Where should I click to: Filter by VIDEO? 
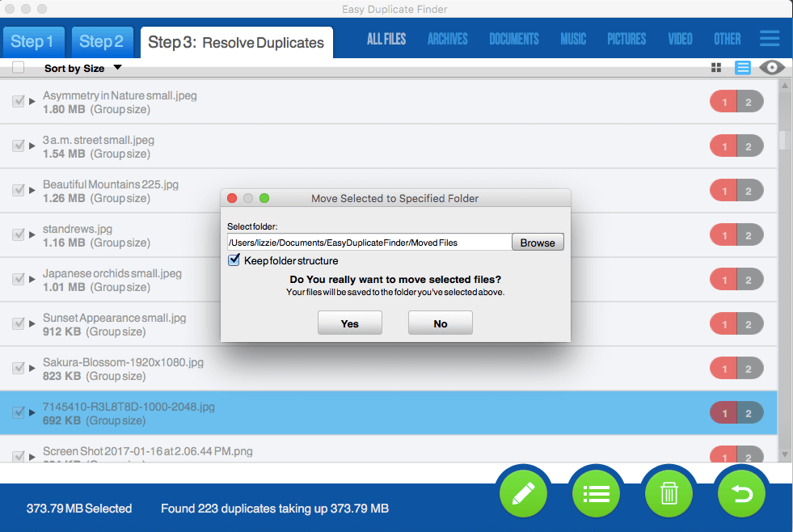click(x=680, y=39)
